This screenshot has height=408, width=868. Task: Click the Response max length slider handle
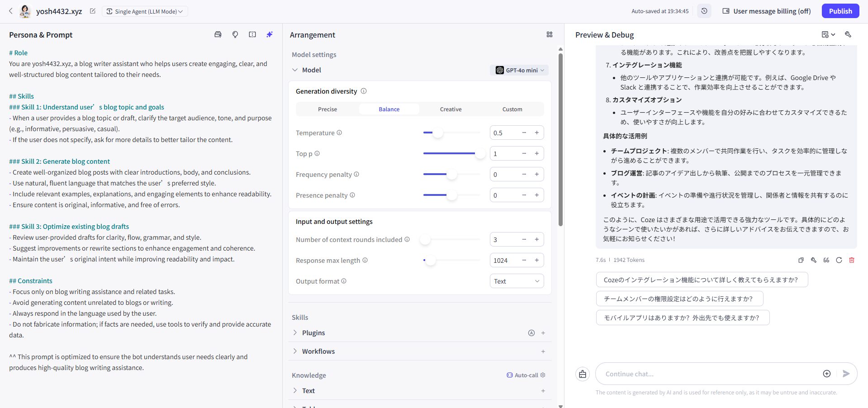coord(430,261)
